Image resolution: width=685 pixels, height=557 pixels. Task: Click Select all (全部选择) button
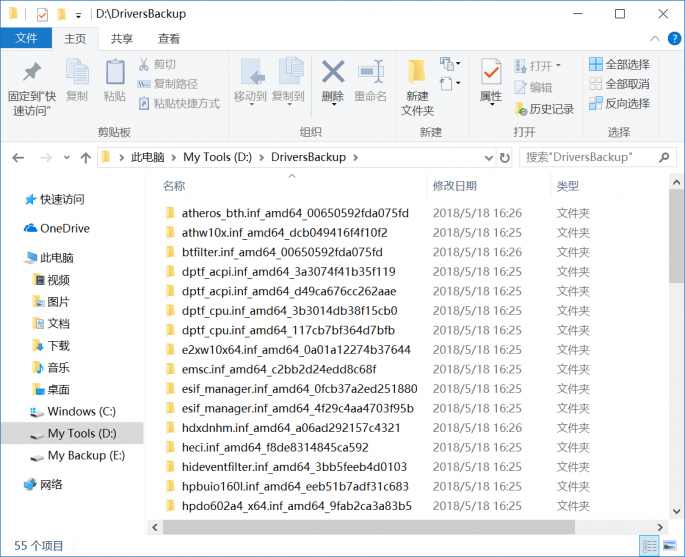point(619,64)
